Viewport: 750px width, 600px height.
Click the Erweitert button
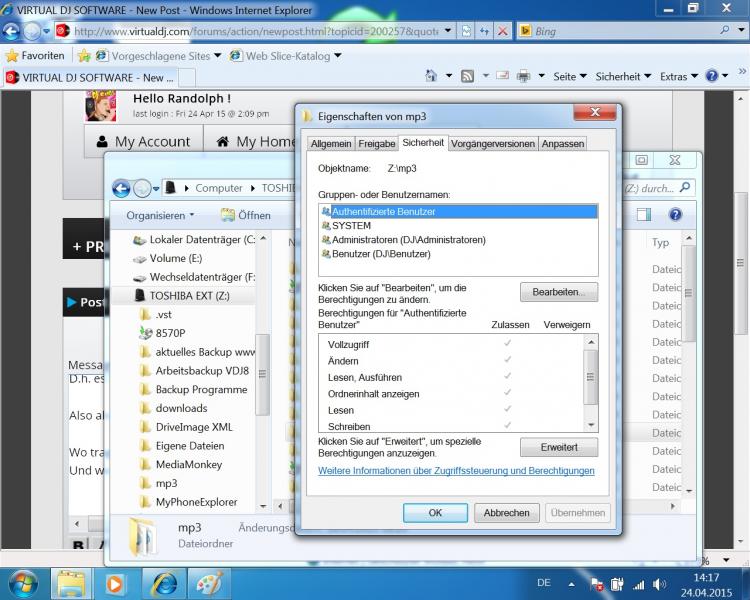pyautogui.click(x=558, y=447)
